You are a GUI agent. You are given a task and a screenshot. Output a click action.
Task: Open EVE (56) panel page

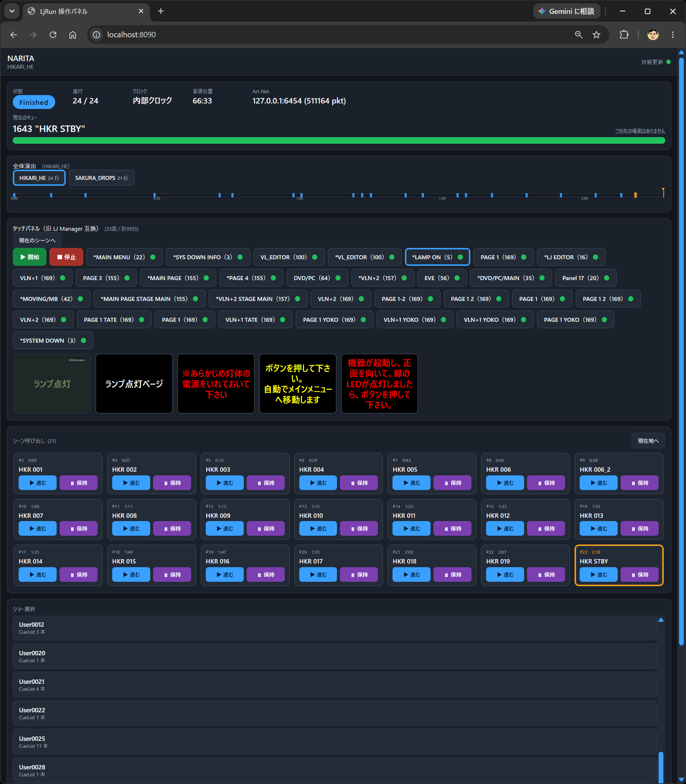[x=442, y=278]
